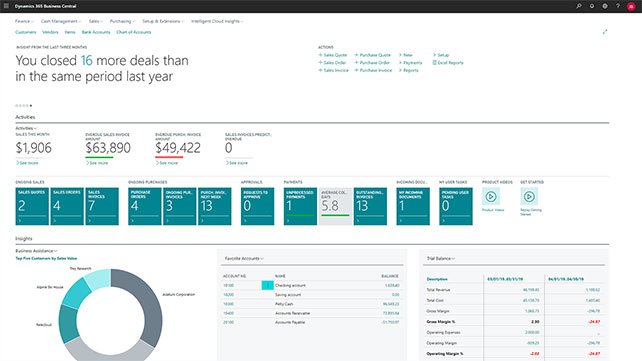Open the My Incoming Documents tile

413,206
